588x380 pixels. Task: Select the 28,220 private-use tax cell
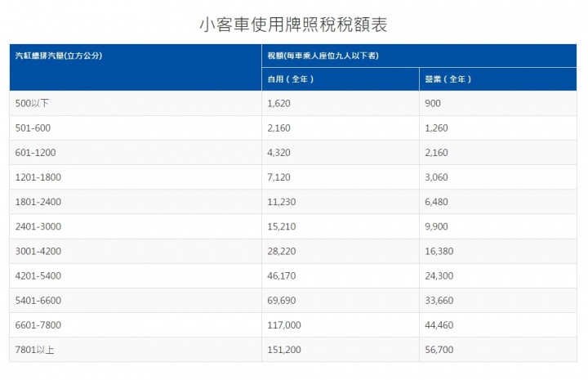point(282,251)
